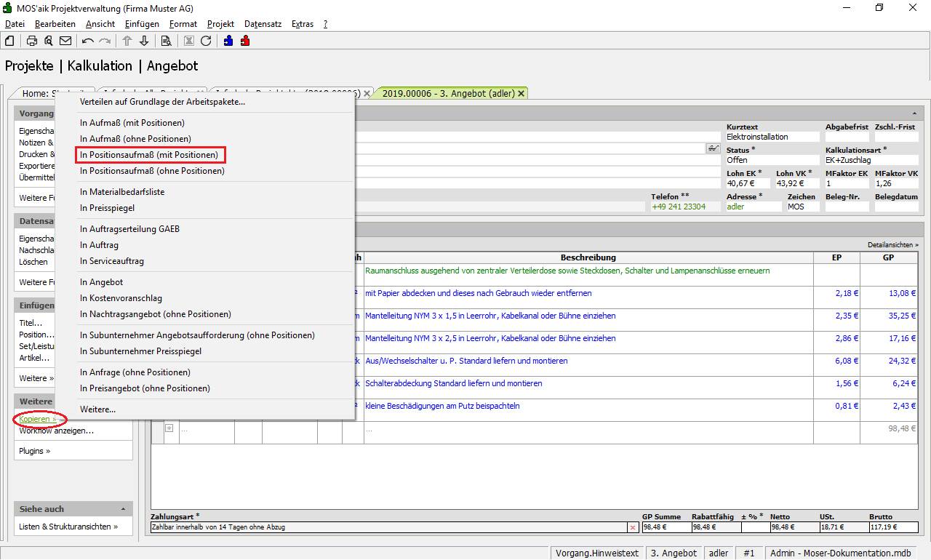Collapse the 'Siehe auch' sidebar section
This screenshot has height=560, width=931.
tap(123, 509)
